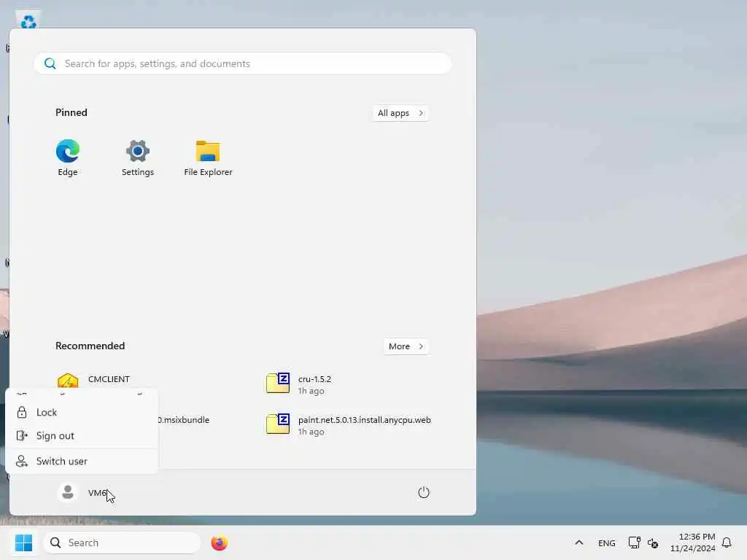Click the power button icon
The width and height of the screenshot is (747, 560).
[x=424, y=492]
